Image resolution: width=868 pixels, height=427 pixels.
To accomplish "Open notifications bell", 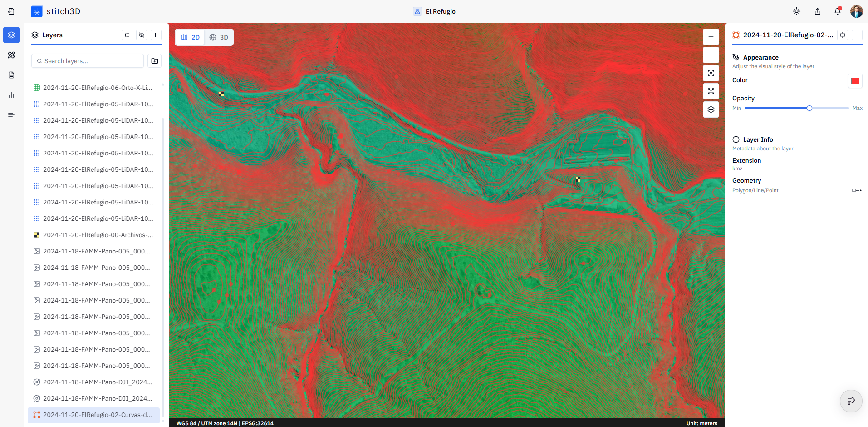I will 838,11.
